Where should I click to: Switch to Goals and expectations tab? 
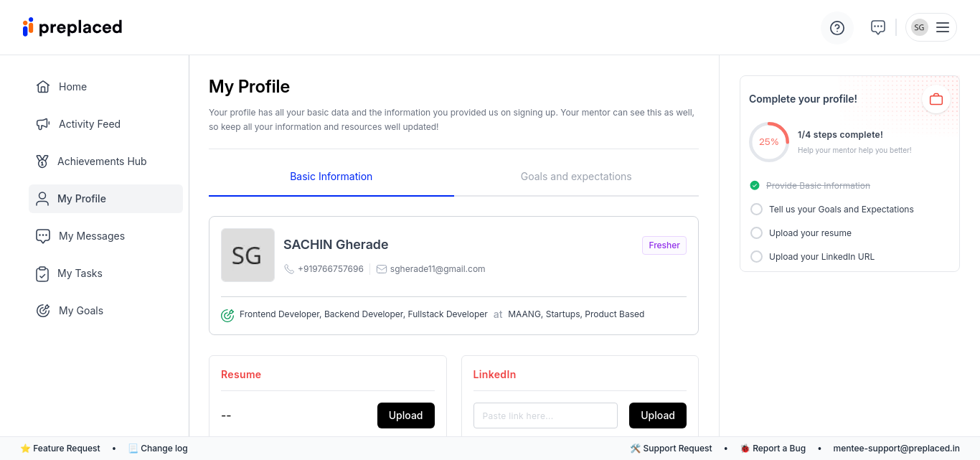coord(576,177)
